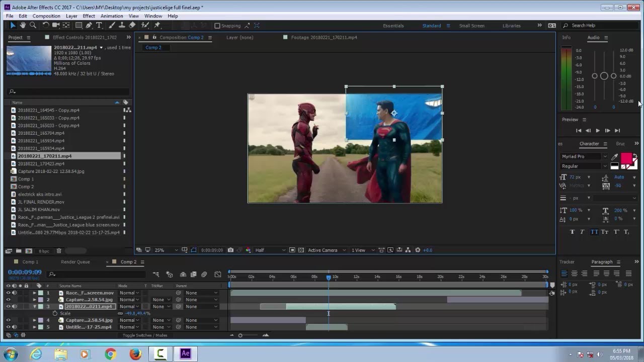The height and width of the screenshot is (362, 644).
Task: Mute audio of layer 5 Untitle mp4
Action: (14, 327)
